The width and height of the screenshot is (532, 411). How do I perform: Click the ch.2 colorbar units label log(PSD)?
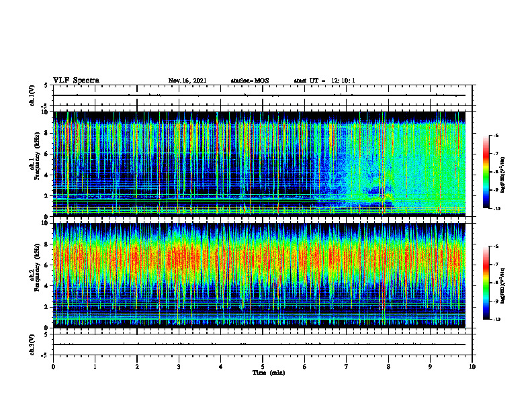tap(503, 285)
